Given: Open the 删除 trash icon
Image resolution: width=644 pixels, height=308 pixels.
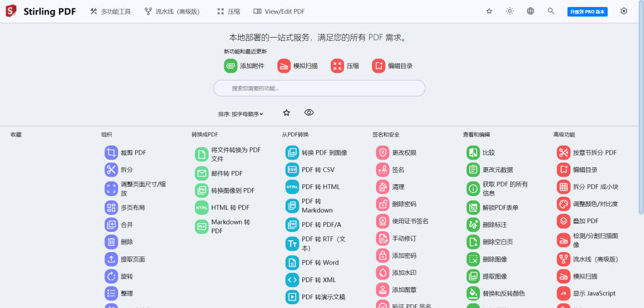Looking at the screenshot, I should point(111,242).
